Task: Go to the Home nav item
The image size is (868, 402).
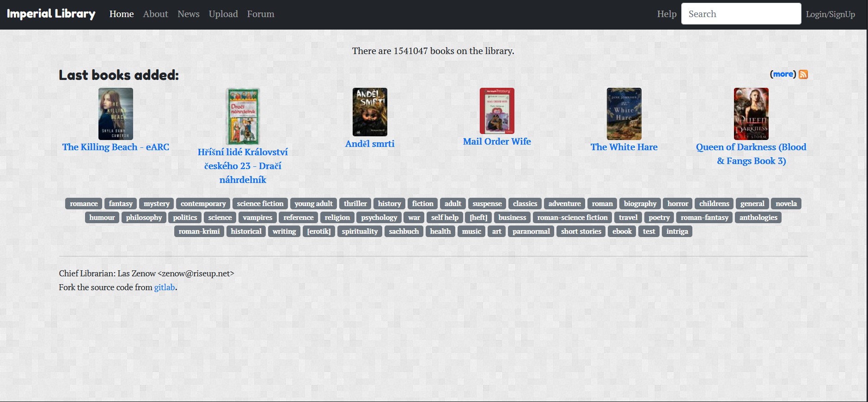Action: tap(122, 14)
